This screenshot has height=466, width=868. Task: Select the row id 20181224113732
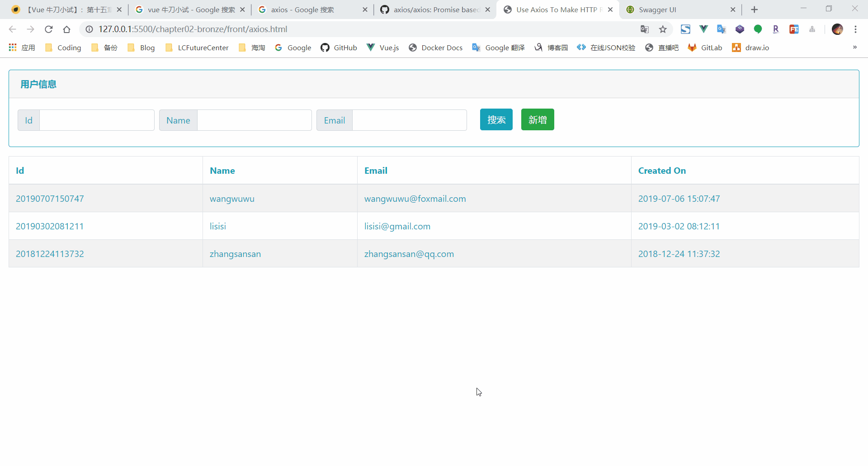click(50, 254)
